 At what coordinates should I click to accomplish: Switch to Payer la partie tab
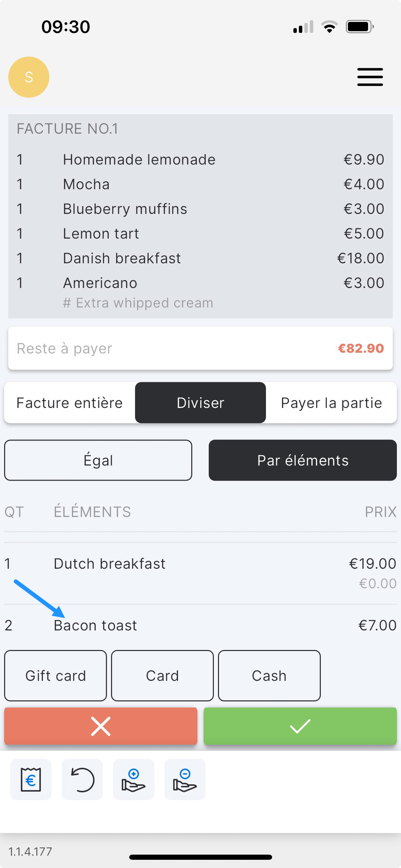(331, 403)
